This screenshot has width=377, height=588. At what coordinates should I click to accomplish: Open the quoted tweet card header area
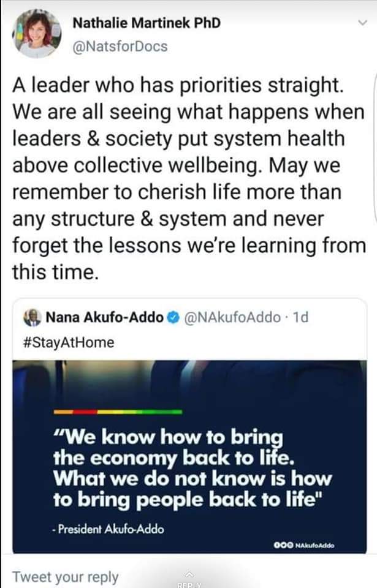click(189, 330)
